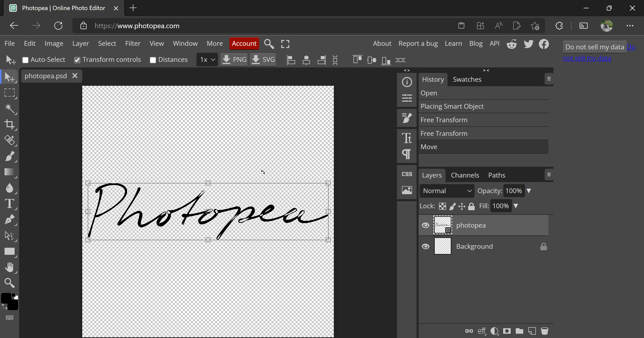The height and width of the screenshot is (338, 644).
Task: Choose the Pen tool
Action: pyautogui.click(x=10, y=220)
